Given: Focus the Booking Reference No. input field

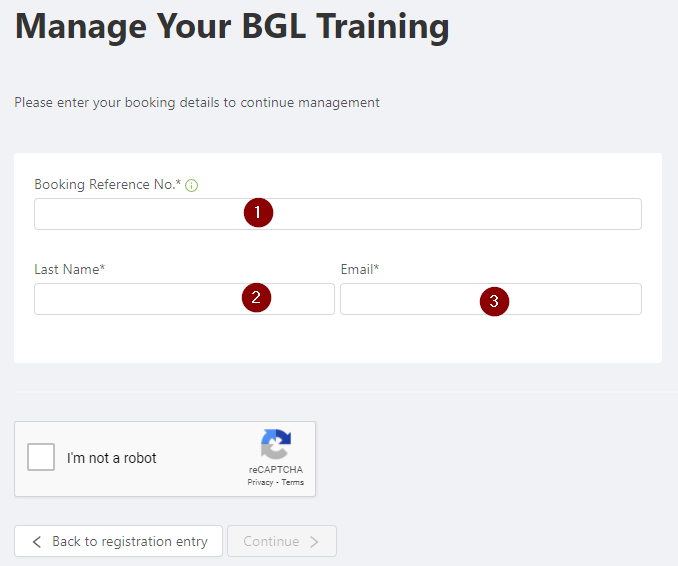Looking at the screenshot, I should click(338, 214).
